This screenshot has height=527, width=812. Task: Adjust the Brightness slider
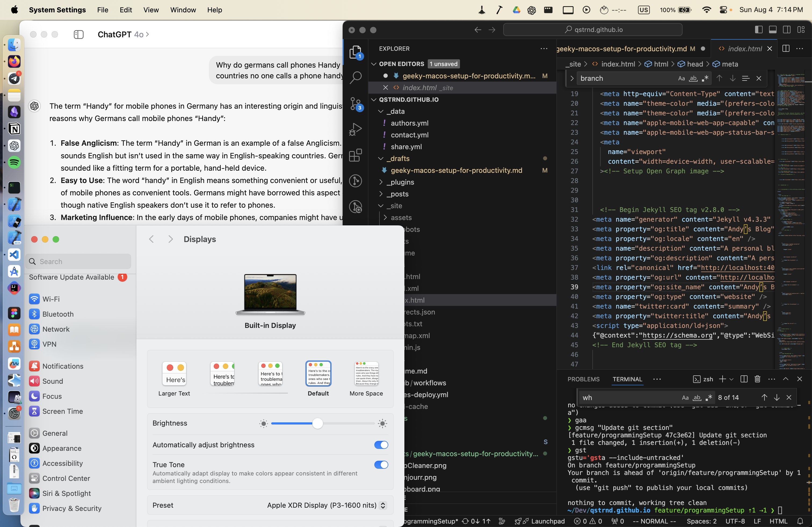point(318,423)
